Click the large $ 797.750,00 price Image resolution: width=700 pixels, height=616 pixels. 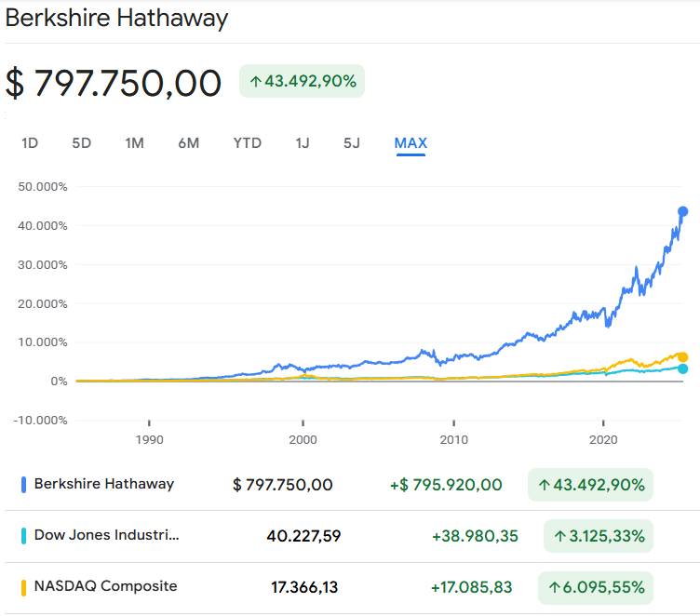(x=114, y=83)
